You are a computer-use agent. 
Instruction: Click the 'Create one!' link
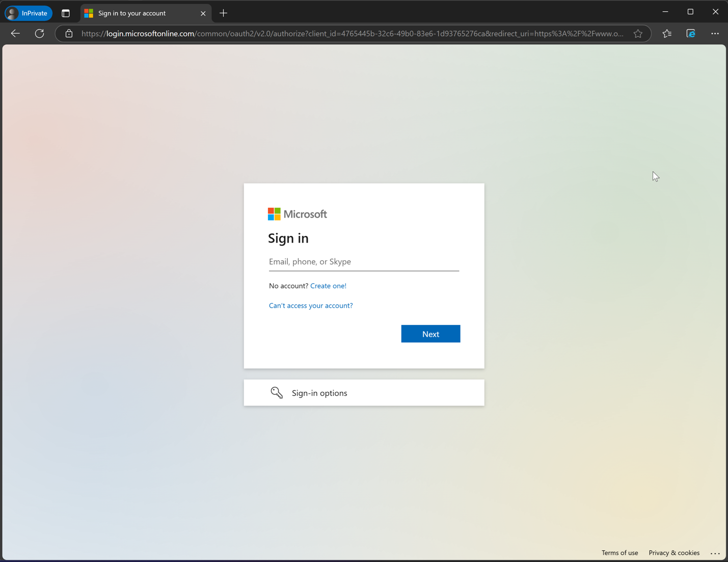point(328,286)
